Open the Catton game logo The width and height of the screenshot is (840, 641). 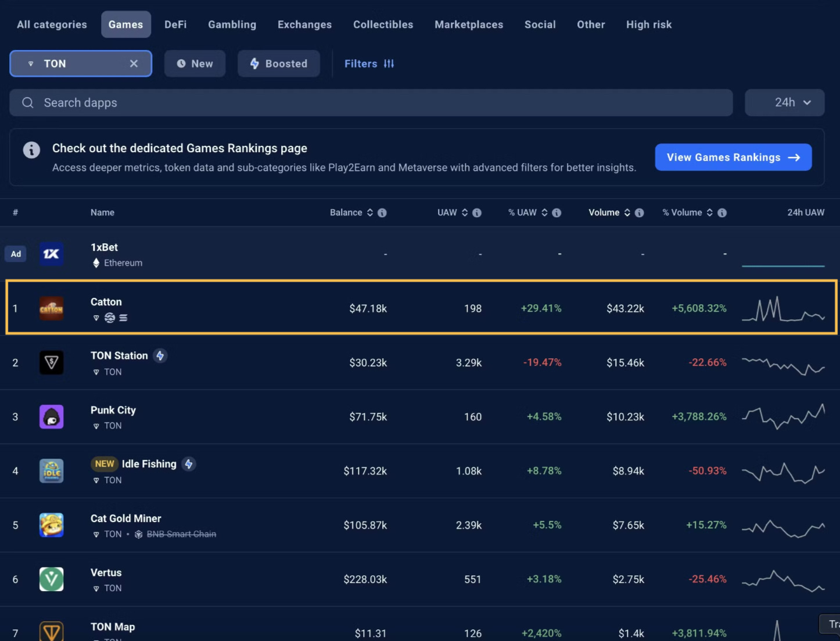point(51,308)
